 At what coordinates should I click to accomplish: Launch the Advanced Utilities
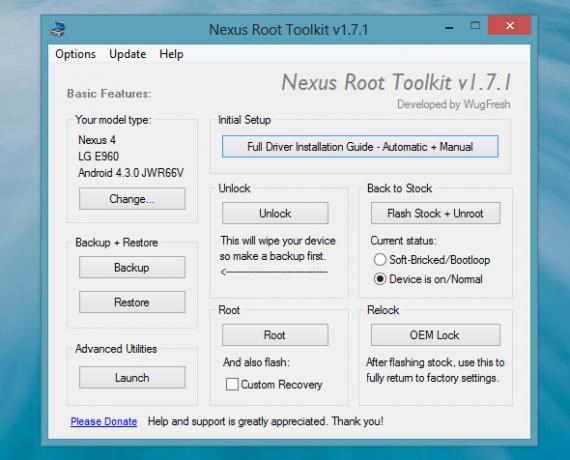click(x=132, y=377)
